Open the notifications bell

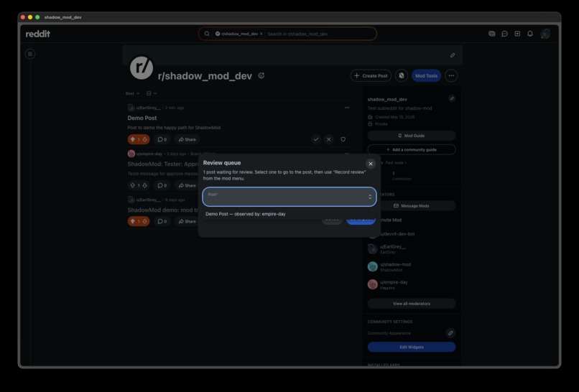point(530,34)
